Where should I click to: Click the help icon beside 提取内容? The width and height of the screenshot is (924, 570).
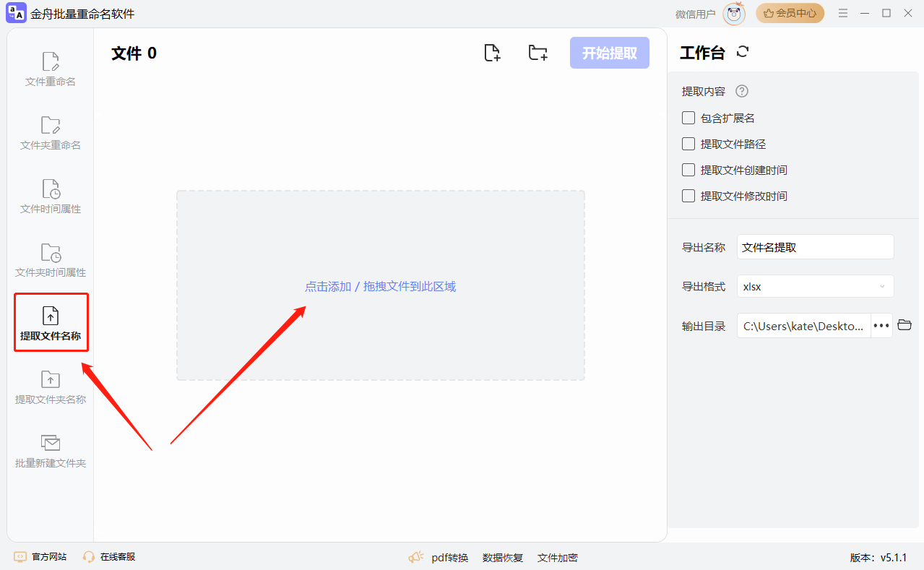[741, 92]
